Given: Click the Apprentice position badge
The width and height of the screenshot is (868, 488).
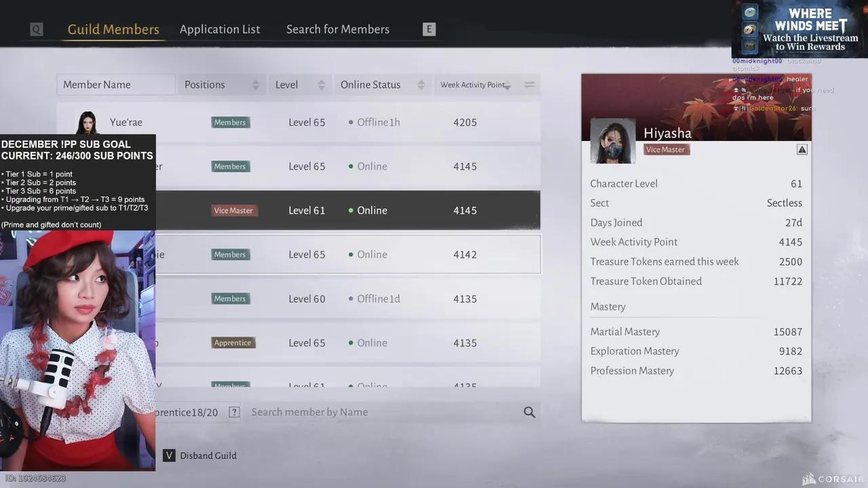Looking at the screenshot, I should pyautogui.click(x=232, y=343).
